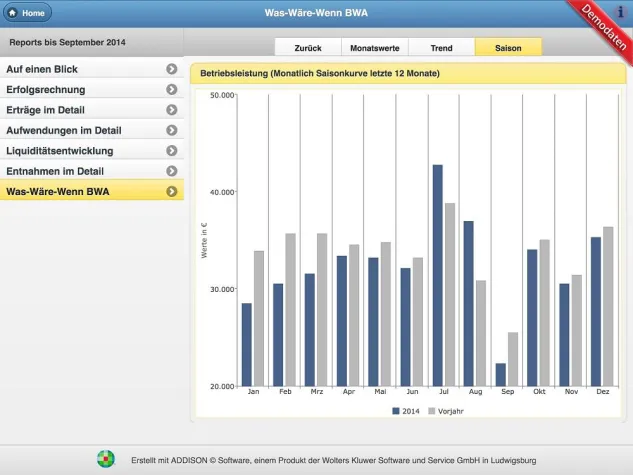633x475 pixels.
Task: Select the Entnahmen im Detail arrow icon
Action: click(x=172, y=171)
